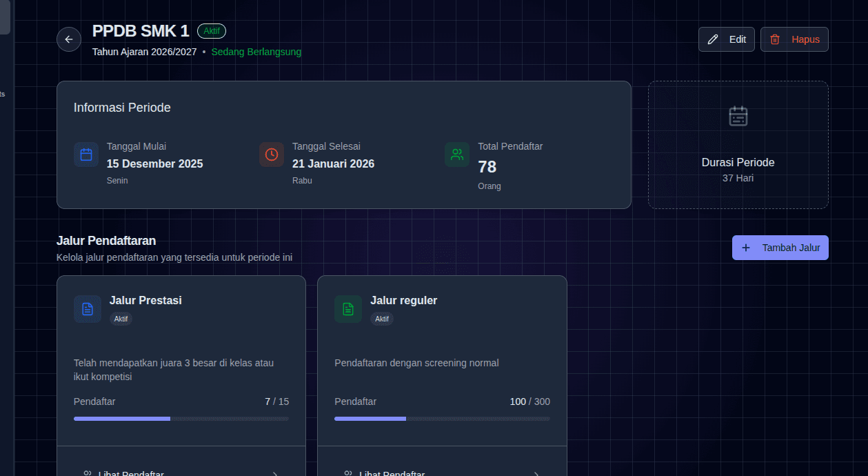Click the Edit button
This screenshot has width=868, height=476.
pos(726,39)
